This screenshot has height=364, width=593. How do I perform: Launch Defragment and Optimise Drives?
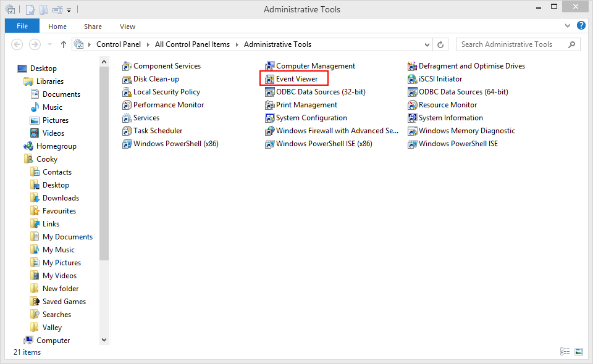[x=466, y=65]
